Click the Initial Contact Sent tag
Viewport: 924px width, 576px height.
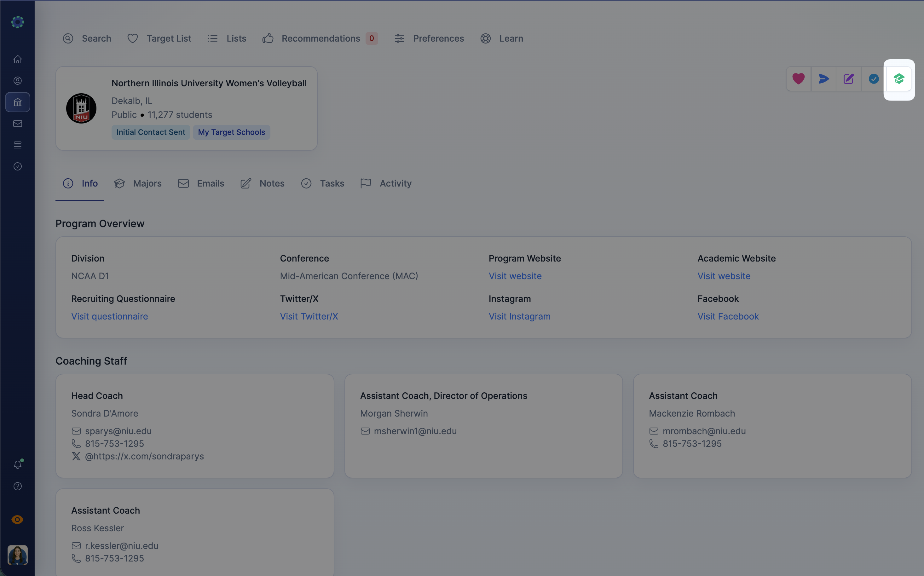point(151,132)
